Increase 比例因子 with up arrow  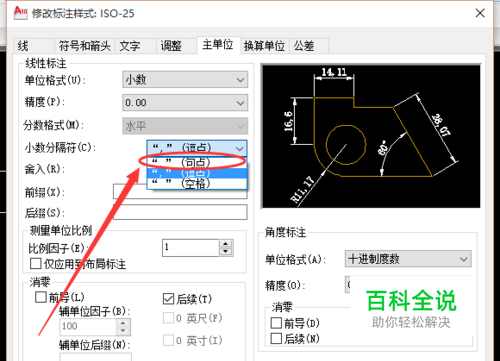pyautogui.click(x=226, y=244)
